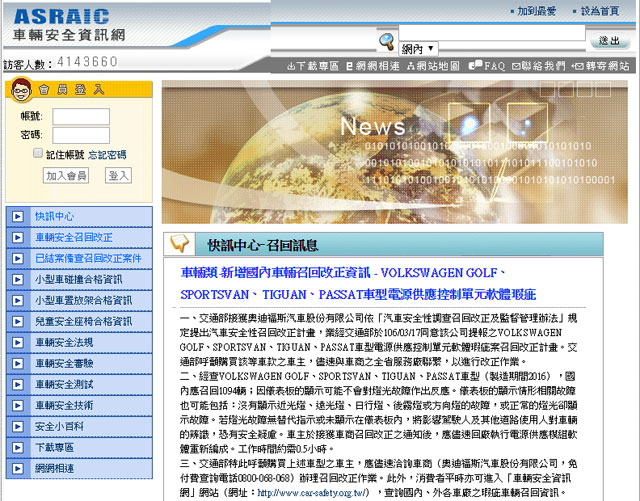Open sidebar menu 已結案備查召回改正案件
The width and height of the screenshot is (640, 501).
click(x=88, y=258)
